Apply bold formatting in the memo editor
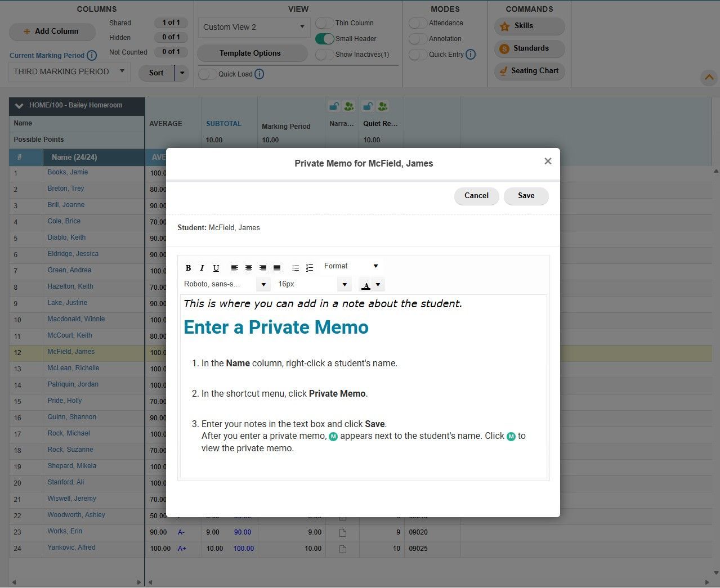 pos(188,268)
